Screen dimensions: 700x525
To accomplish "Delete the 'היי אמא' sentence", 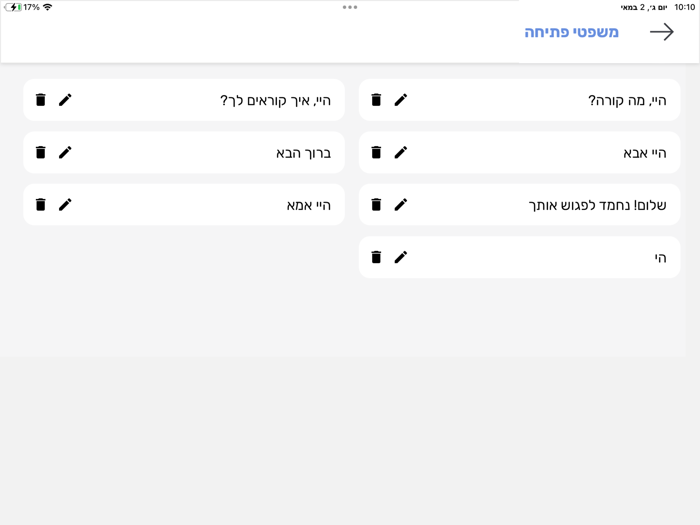I will coord(41,204).
